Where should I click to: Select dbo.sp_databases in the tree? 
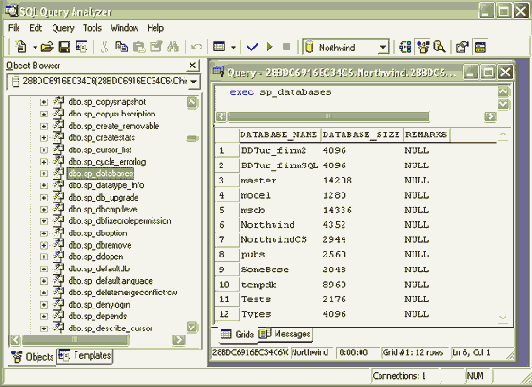100,174
